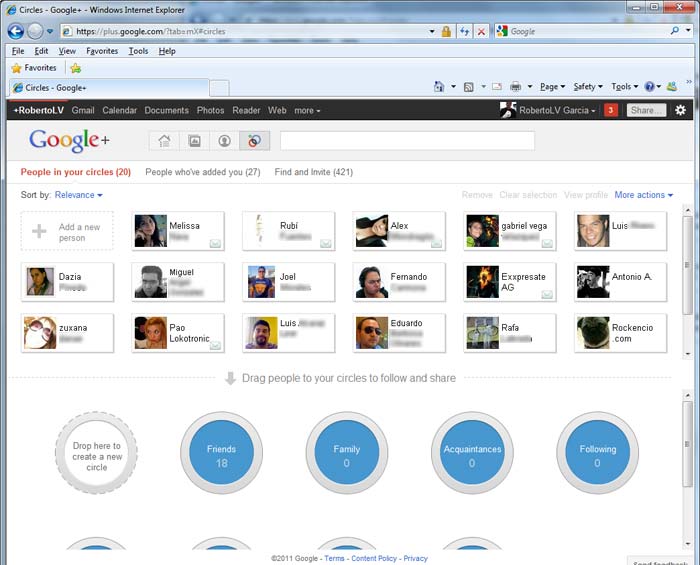Screen dimensions: 700x565
Task: Click the Google+ search input field
Action: pos(407,141)
